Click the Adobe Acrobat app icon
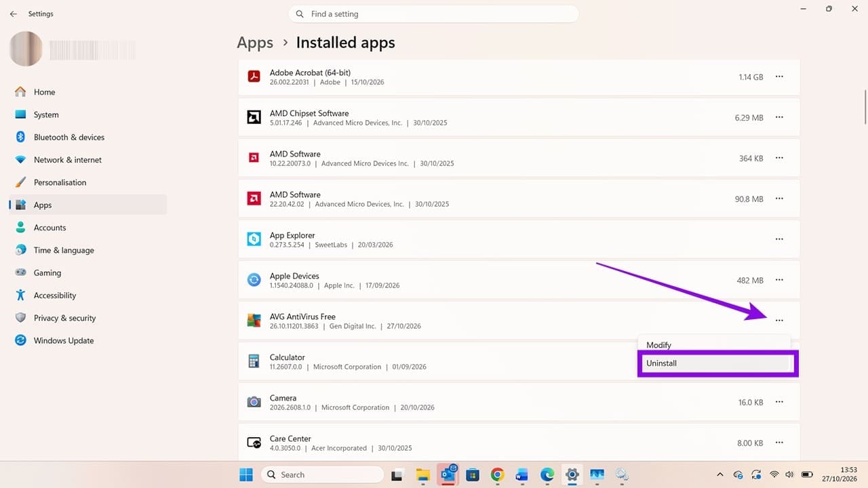This screenshot has width=868, height=488. click(254, 77)
